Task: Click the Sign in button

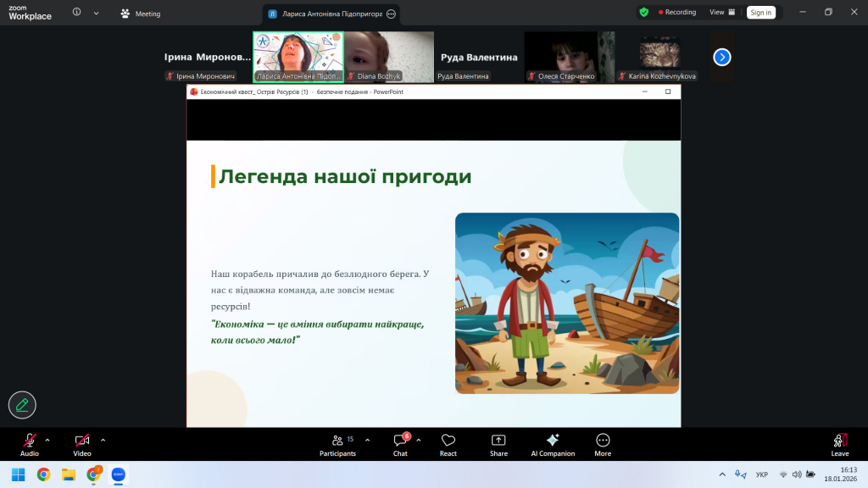Action: point(760,13)
